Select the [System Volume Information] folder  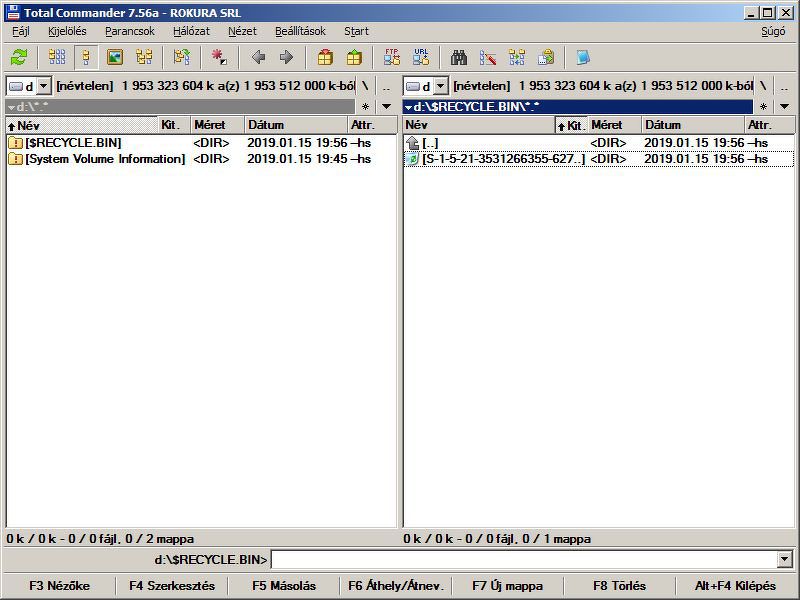pos(201,159)
